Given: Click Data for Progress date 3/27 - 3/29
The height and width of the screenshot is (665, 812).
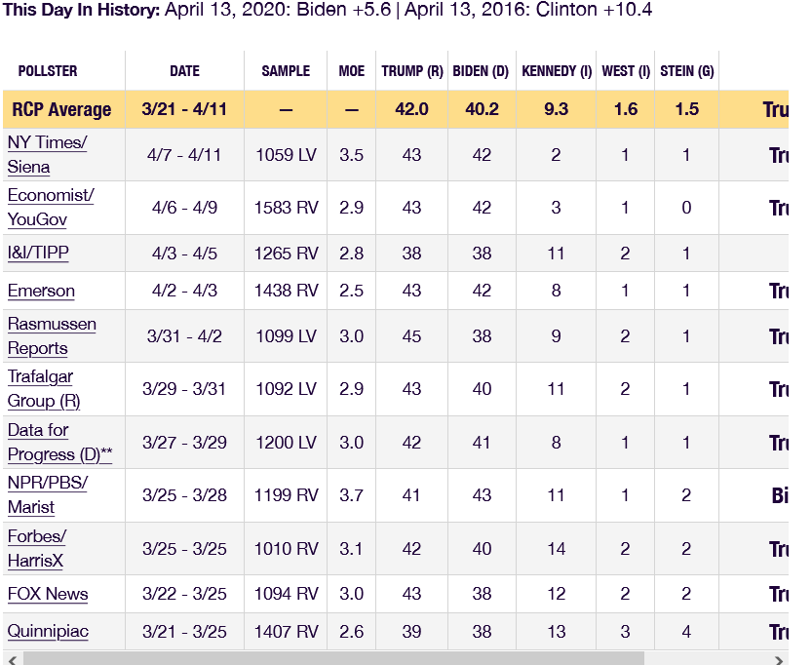Looking at the screenshot, I should 184,443.
